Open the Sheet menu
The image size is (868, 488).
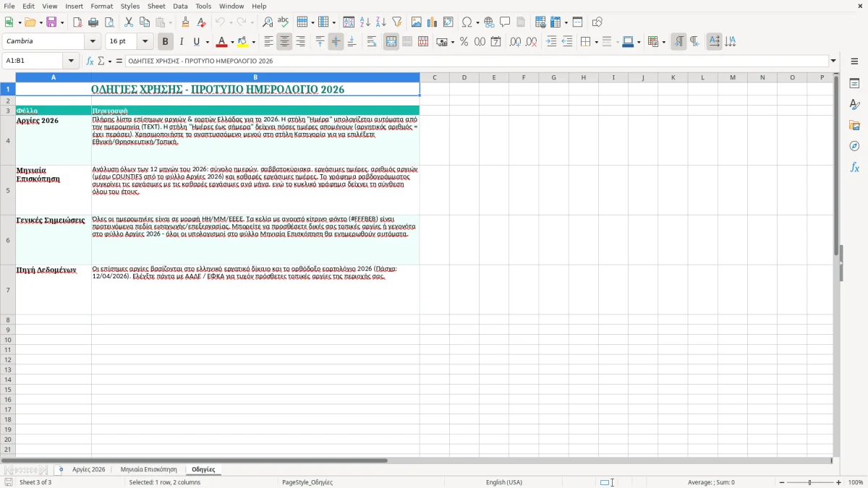[156, 6]
